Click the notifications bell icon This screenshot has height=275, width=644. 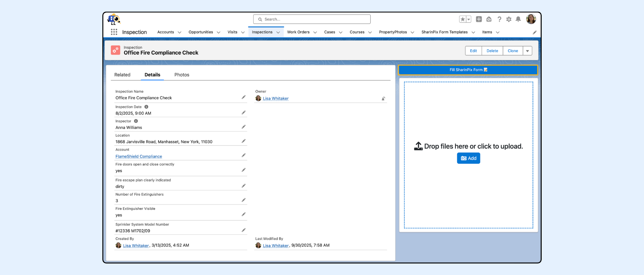click(x=518, y=19)
